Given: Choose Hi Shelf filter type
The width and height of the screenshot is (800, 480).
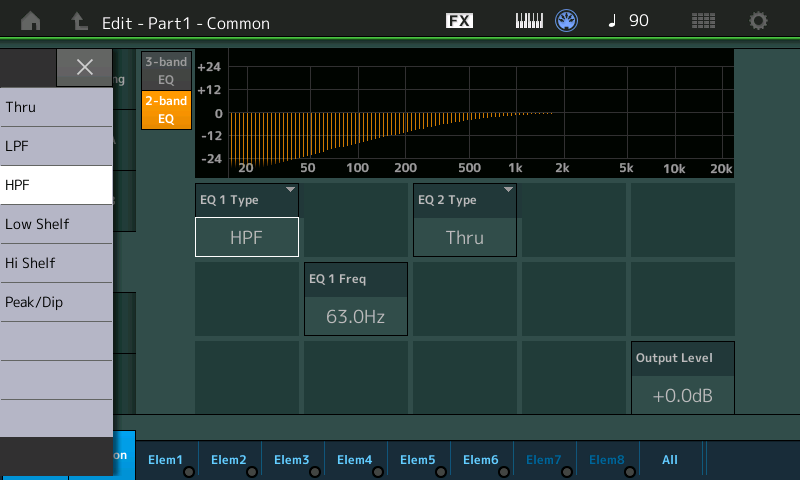Looking at the screenshot, I should (x=56, y=263).
